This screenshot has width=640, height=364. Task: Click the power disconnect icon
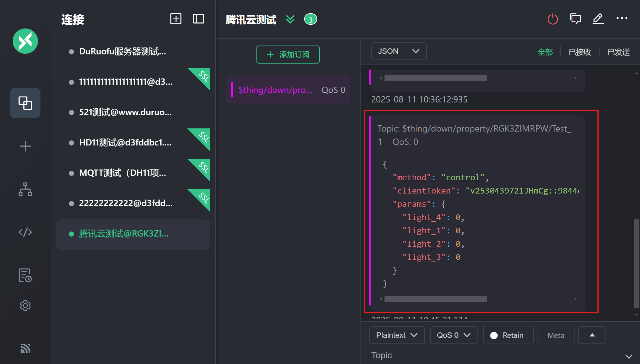[x=552, y=19]
